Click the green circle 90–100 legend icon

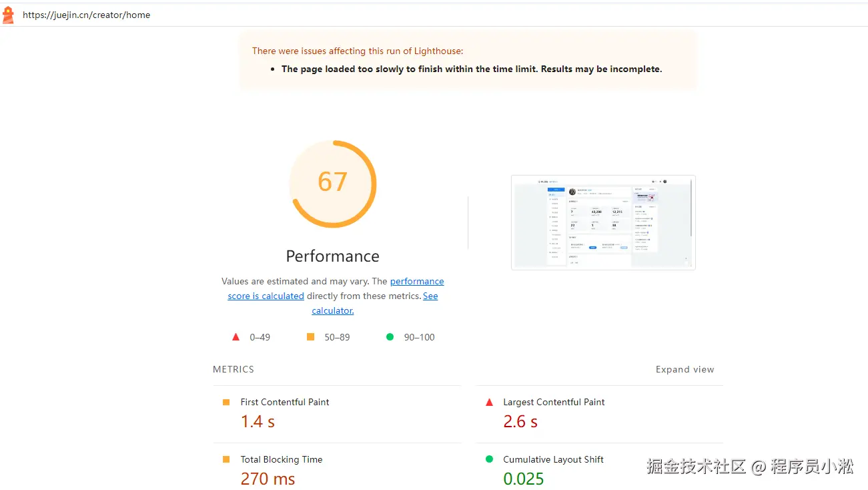(390, 337)
